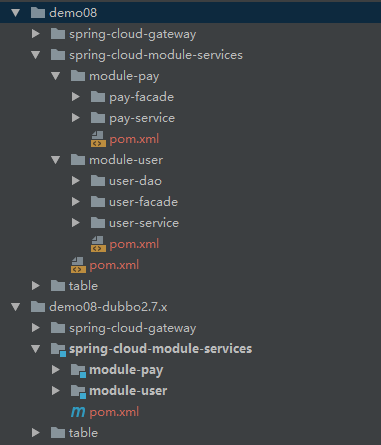The height and width of the screenshot is (445, 381).
Task: Expand the table folder under demo08
Action: click(x=36, y=286)
